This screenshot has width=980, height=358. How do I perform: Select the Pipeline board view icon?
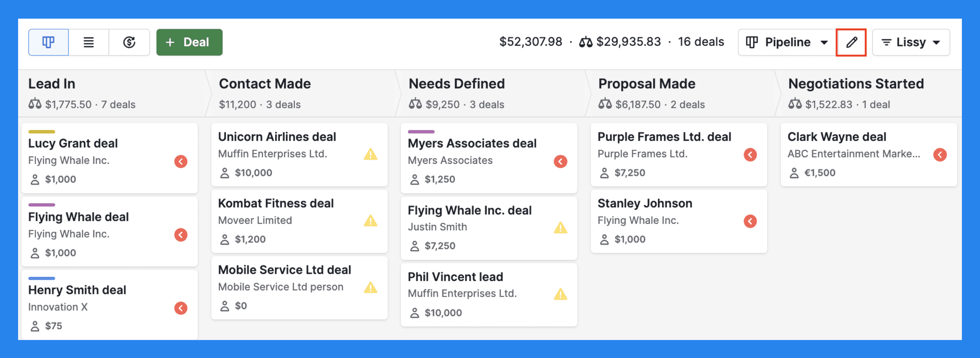pos(48,42)
